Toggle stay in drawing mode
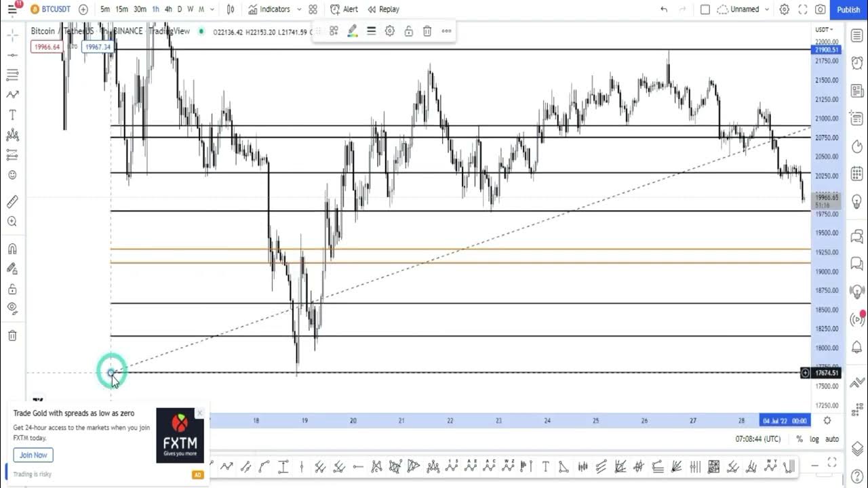This screenshot has width=868, height=488. 12,268
